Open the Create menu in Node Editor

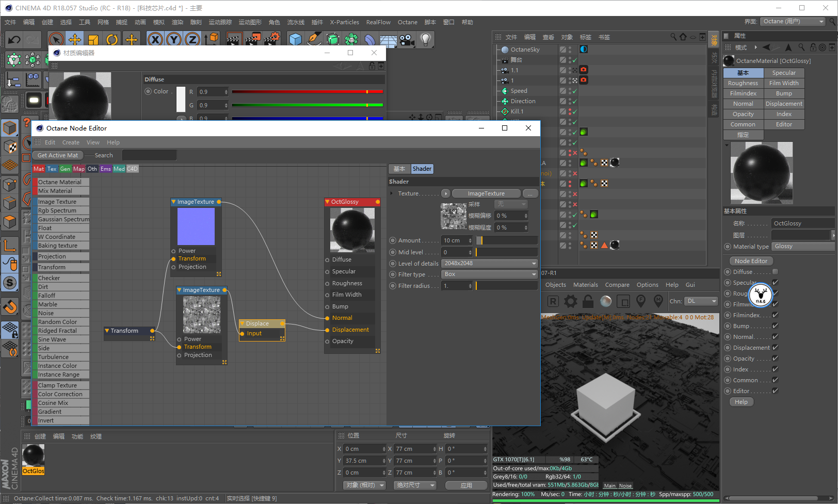pyautogui.click(x=71, y=142)
